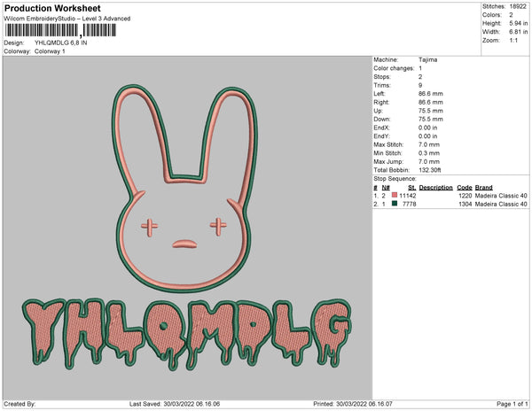Click thread code 1220
Viewport: 532px width, 411px height.
coord(465,196)
